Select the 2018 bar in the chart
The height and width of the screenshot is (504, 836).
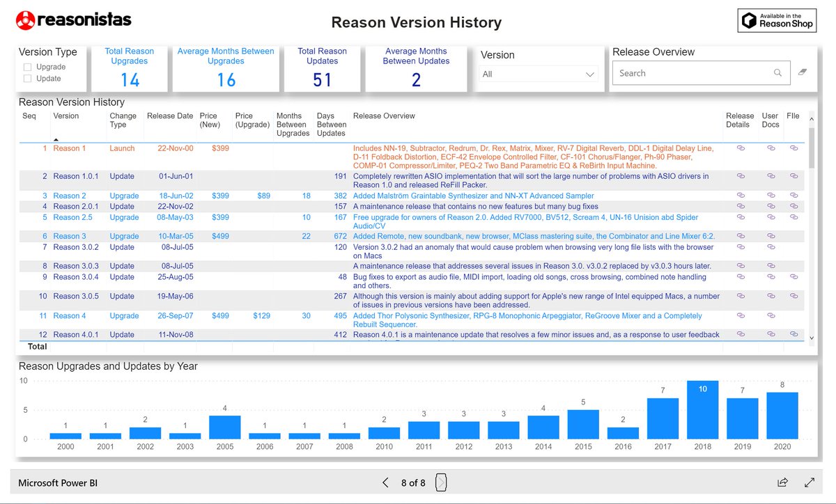coord(703,409)
